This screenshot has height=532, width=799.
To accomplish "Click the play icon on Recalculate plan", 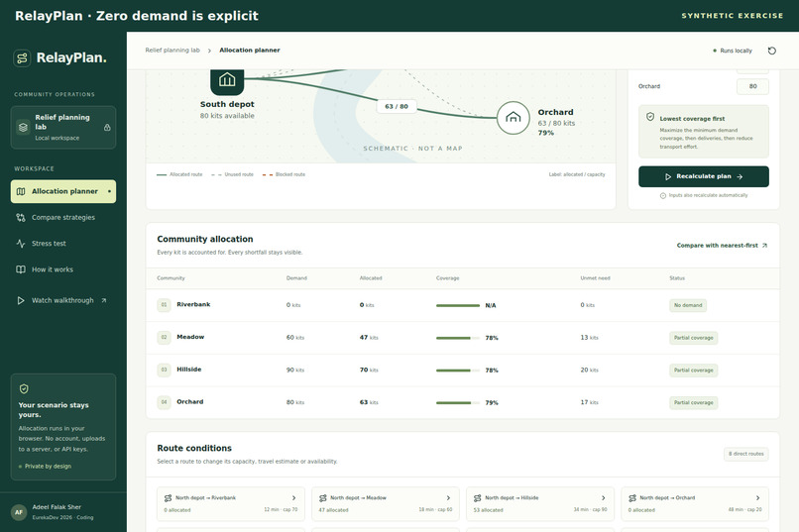I will (668, 176).
